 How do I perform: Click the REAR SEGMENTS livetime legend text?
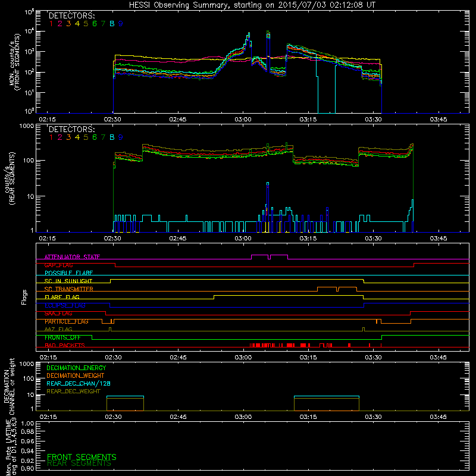[79, 464]
